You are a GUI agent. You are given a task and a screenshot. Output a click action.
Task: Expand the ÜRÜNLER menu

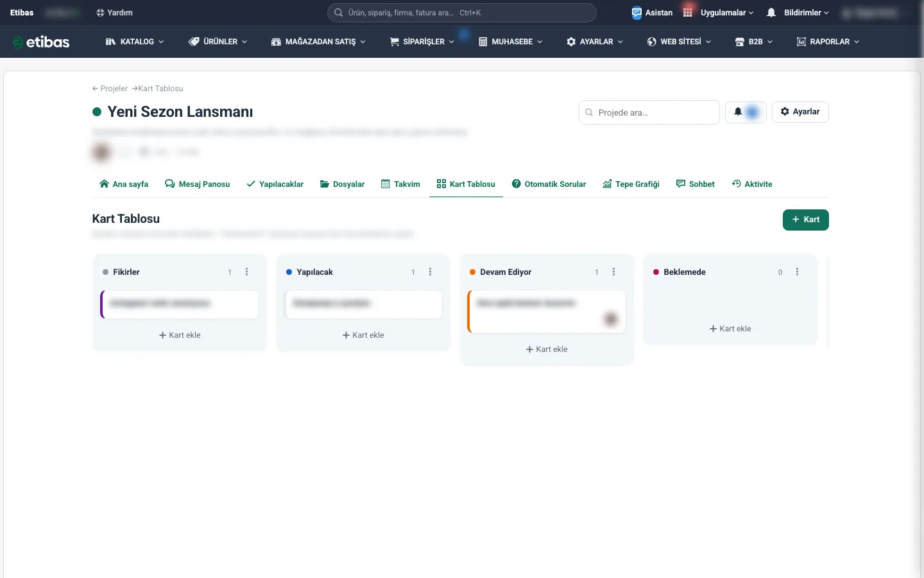pos(218,42)
